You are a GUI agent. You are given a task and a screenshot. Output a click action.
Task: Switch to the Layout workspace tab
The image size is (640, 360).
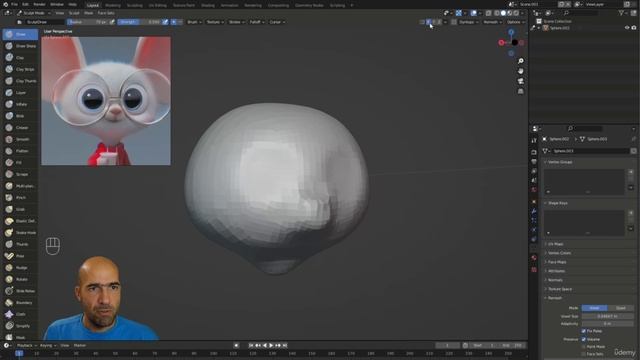point(93,5)
